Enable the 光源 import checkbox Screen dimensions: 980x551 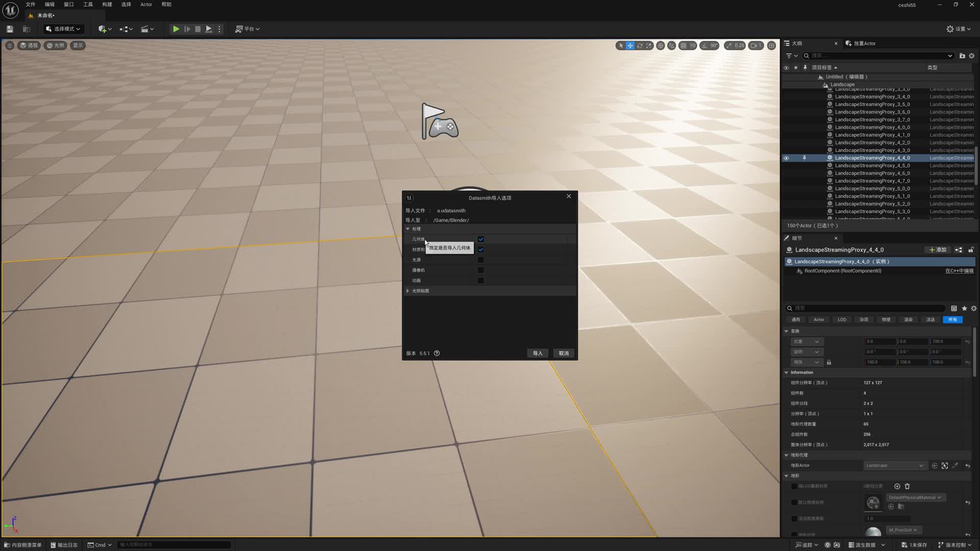(480, 260)
